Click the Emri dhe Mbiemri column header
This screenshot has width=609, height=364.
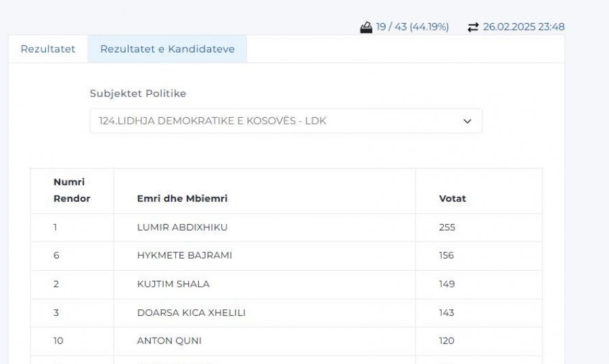pyautogui.click(x=182, y=198)
